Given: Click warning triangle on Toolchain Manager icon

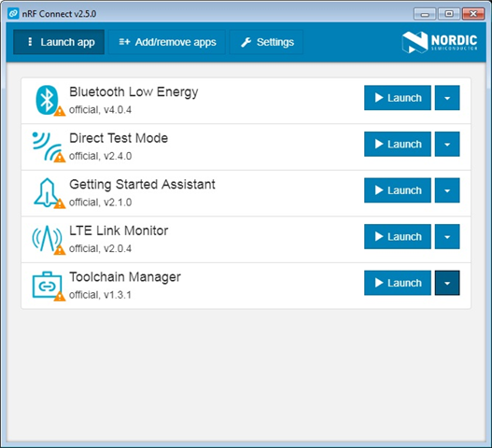Looking at the screenshot, I should pyautogui.click(x=60, y=296).
